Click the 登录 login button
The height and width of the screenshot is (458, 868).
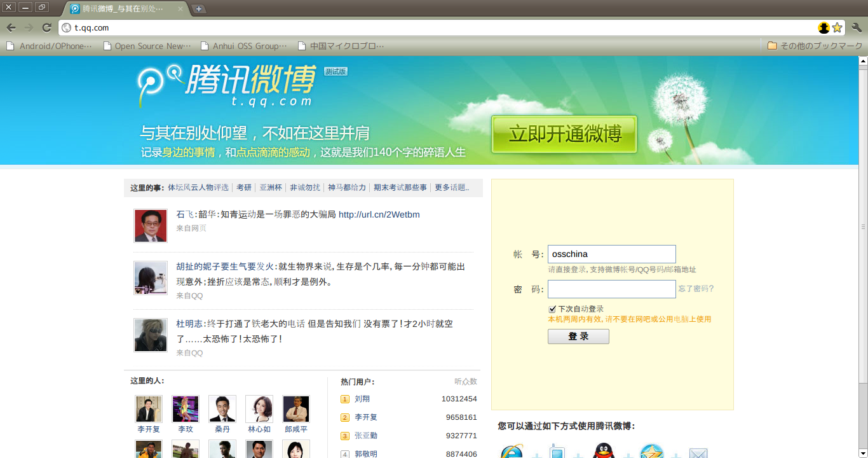point(578,337)
